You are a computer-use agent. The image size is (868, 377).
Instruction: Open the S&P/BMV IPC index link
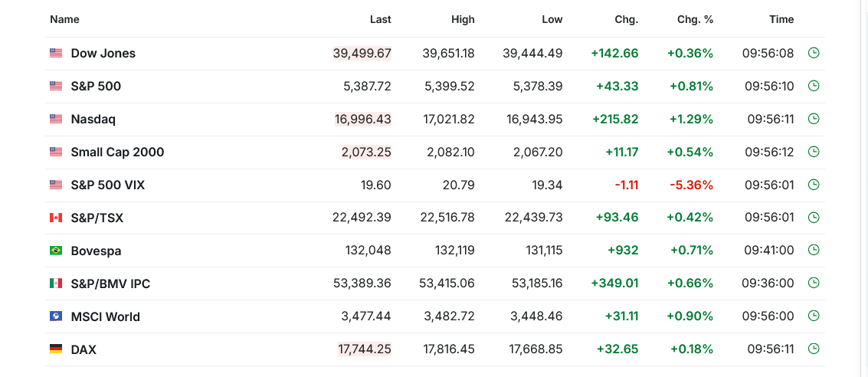(110, 284)
